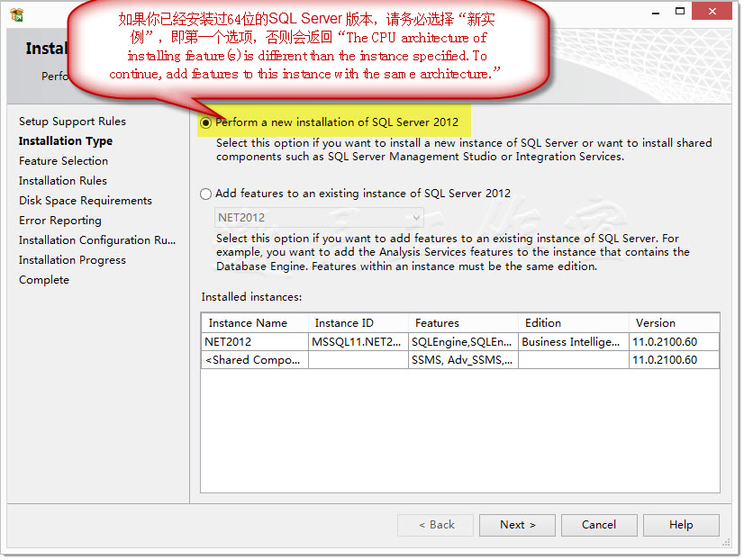Image resolution: width=744 pixels, height=560 pixels.
Task: Click NET2012 row version 11.0.2100.60
Action: tap(675, 342)
